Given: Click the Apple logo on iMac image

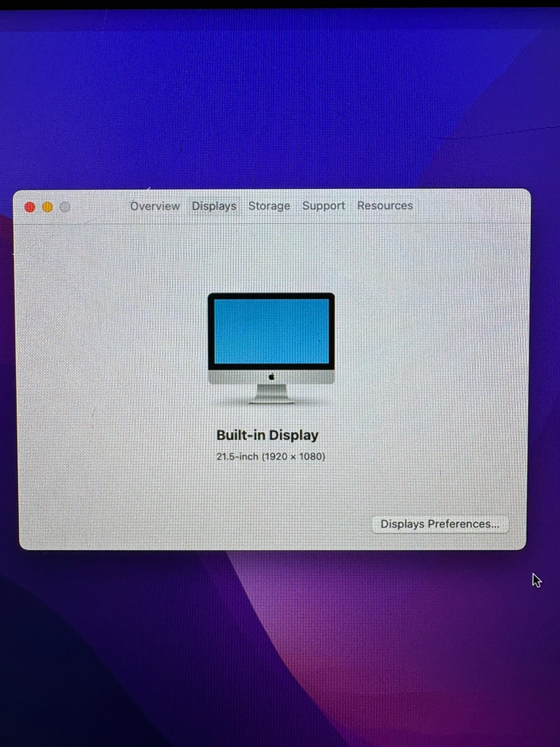Looking at the screenshot, I should (x=271, y=377).
